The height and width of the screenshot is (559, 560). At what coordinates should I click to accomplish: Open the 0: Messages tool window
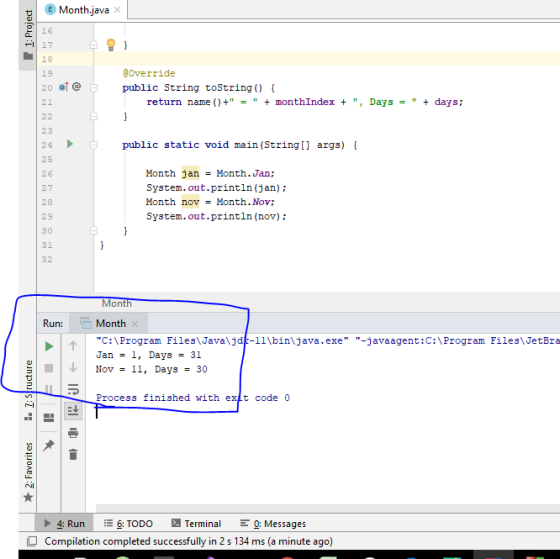(x=273, y=523)
